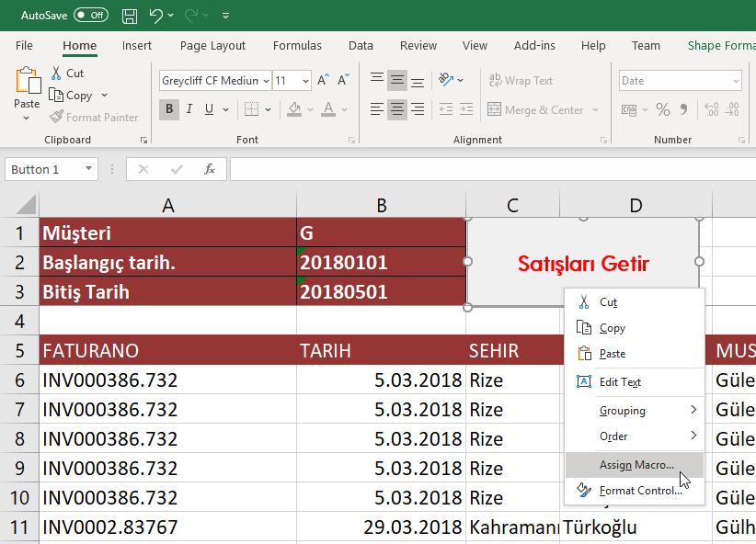Click the Percent Style icon

[662, 109]
